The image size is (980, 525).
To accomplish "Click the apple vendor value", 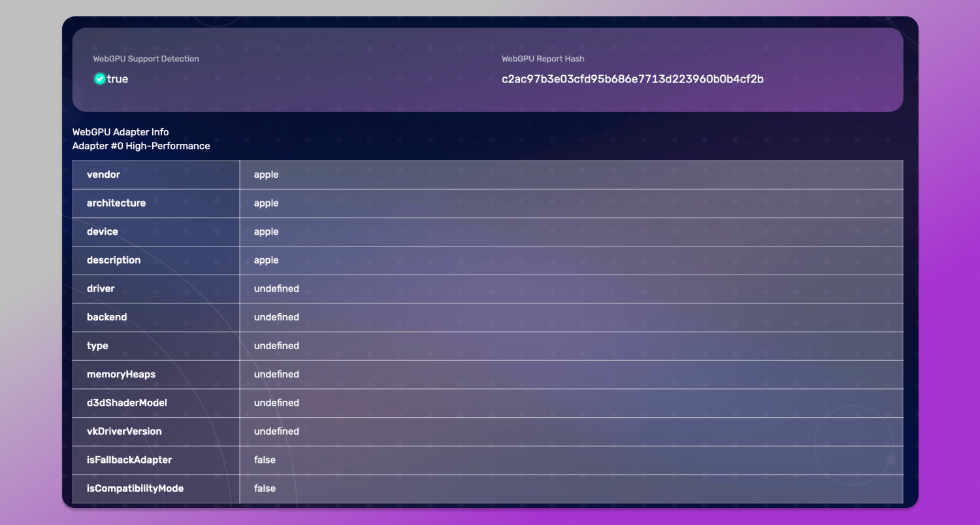I will tap(265, 175).
